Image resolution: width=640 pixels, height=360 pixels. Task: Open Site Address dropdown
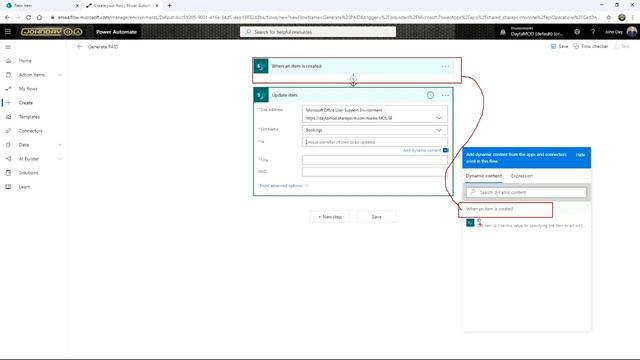coord(439,118)
